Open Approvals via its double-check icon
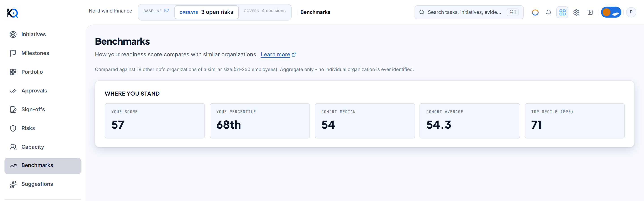The image size is (644, 201). (x=13, y=91)
